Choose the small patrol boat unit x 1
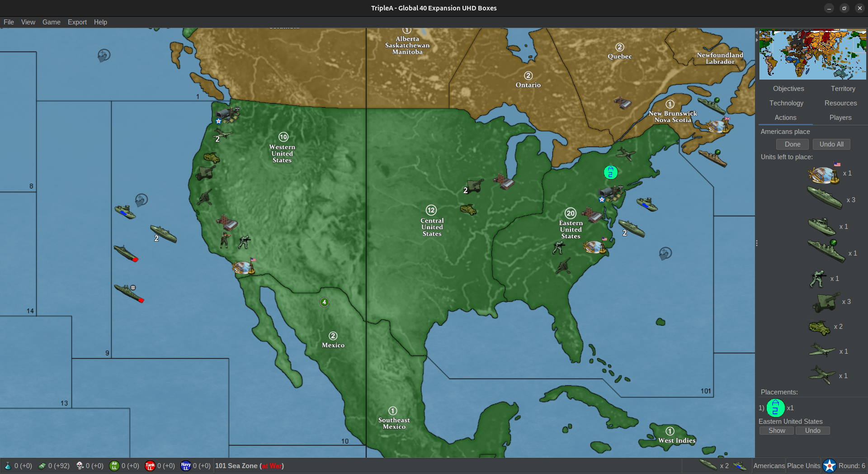This screenshot has height=474, width=868. 822,227
